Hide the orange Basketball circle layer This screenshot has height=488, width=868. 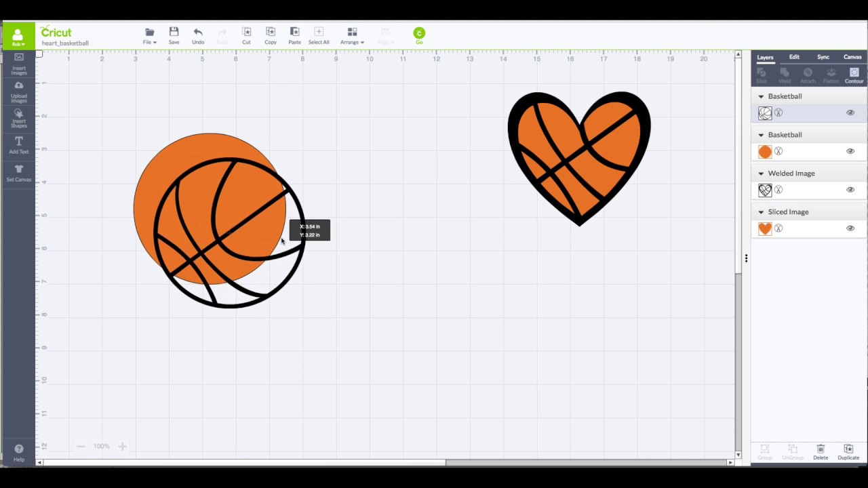point(850,151)
